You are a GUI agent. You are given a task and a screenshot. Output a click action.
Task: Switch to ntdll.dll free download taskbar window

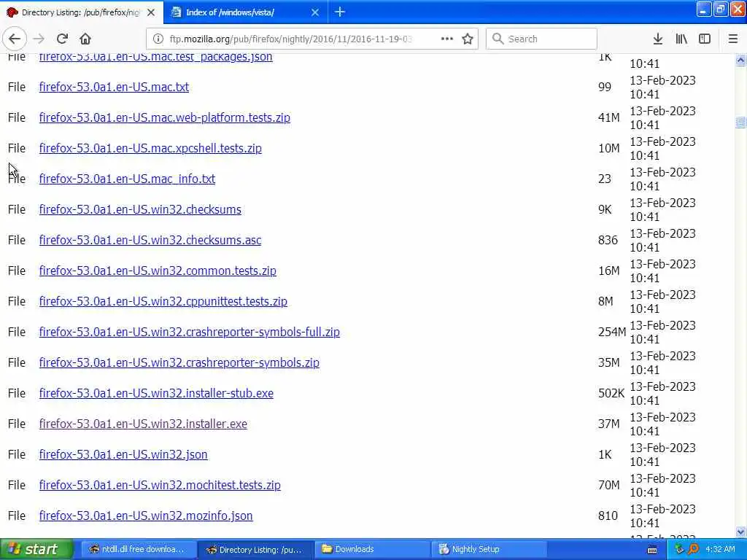coord(137,549)
